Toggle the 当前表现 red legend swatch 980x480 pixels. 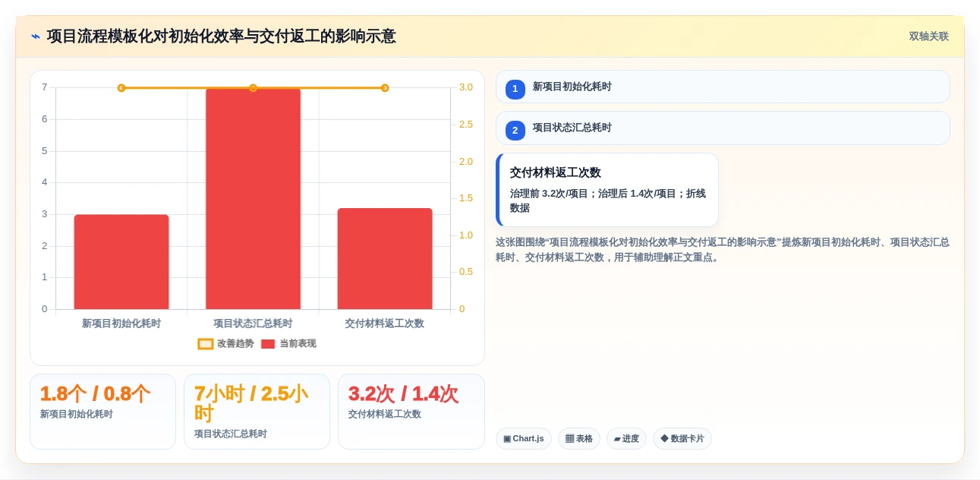[268, 344]
